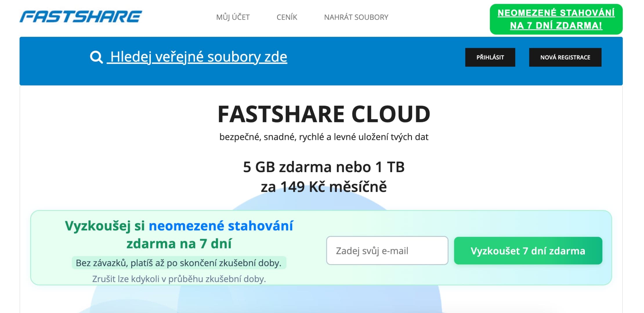Follow the Hledej veřejné soubory zde link
This screenshot has height=313, width=644.
(197, 57)
